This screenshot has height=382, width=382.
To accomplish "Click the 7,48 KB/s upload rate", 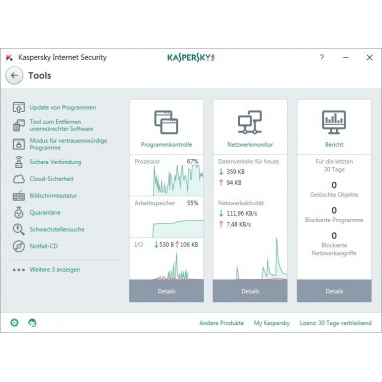I will click(x=239, y=224).
